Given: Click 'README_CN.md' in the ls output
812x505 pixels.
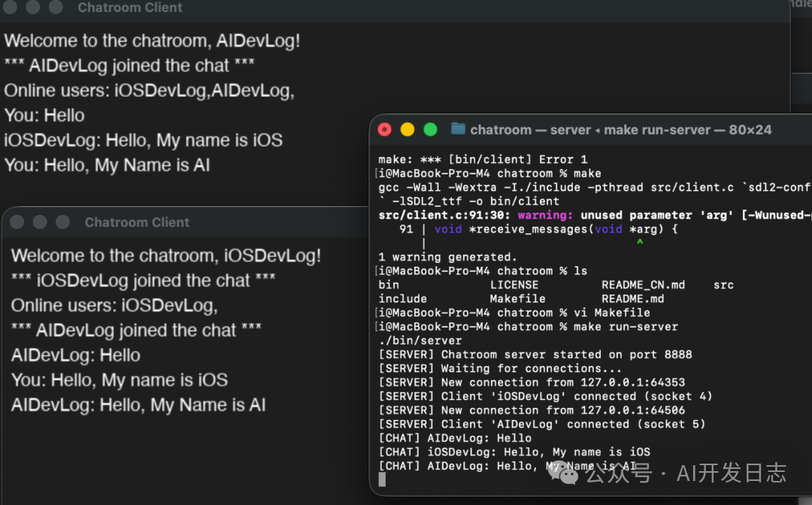Looking at the screenshot, I should (643, 285).
